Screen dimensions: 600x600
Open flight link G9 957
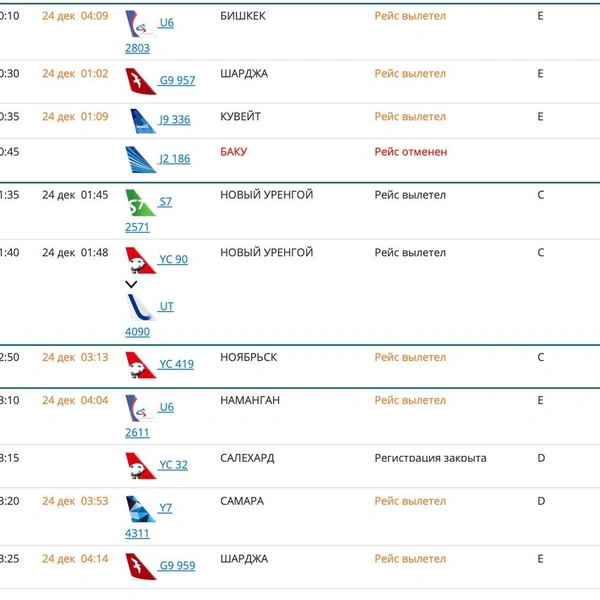pos(177,80)
